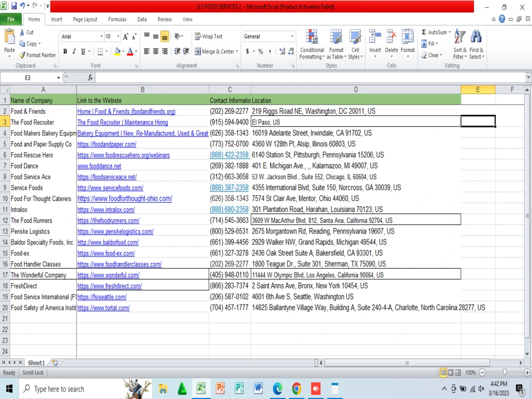Click the Align Text Left icon

147,51
